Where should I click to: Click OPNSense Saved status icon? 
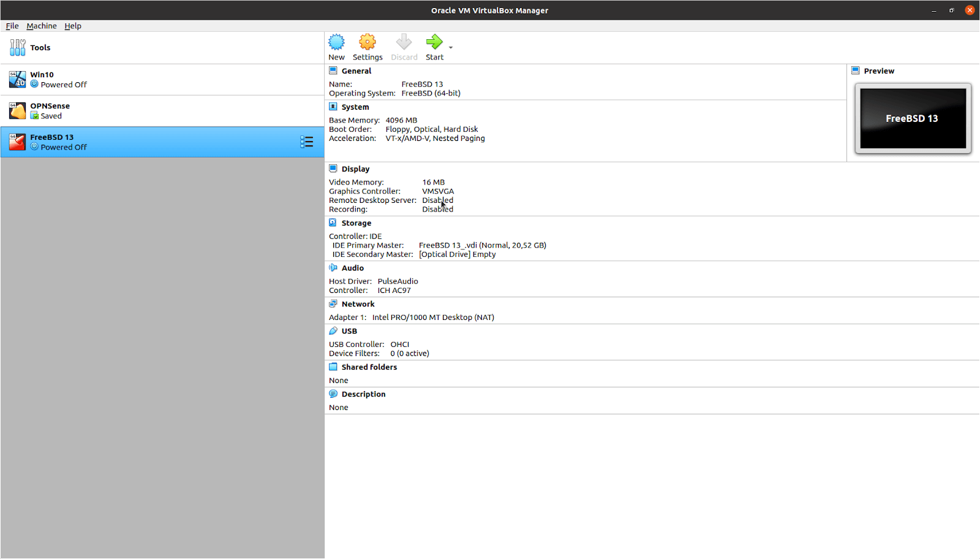[x=34, y=115]
